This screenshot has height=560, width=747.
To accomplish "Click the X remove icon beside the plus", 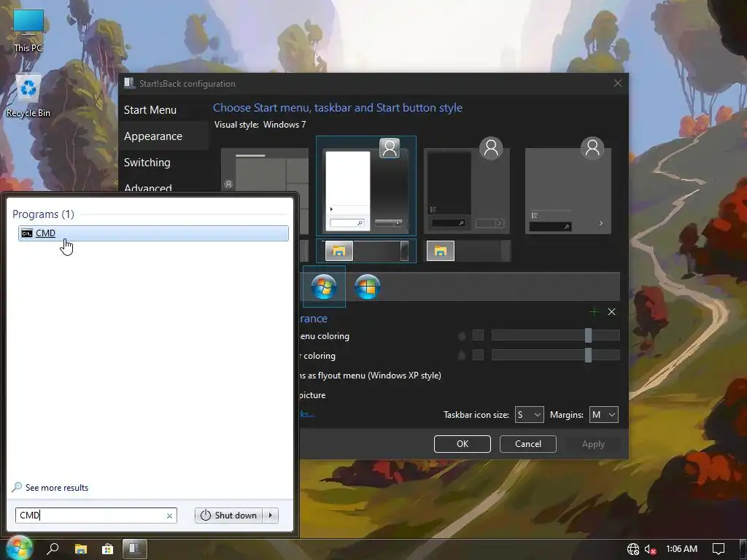I will pos(612,312).
